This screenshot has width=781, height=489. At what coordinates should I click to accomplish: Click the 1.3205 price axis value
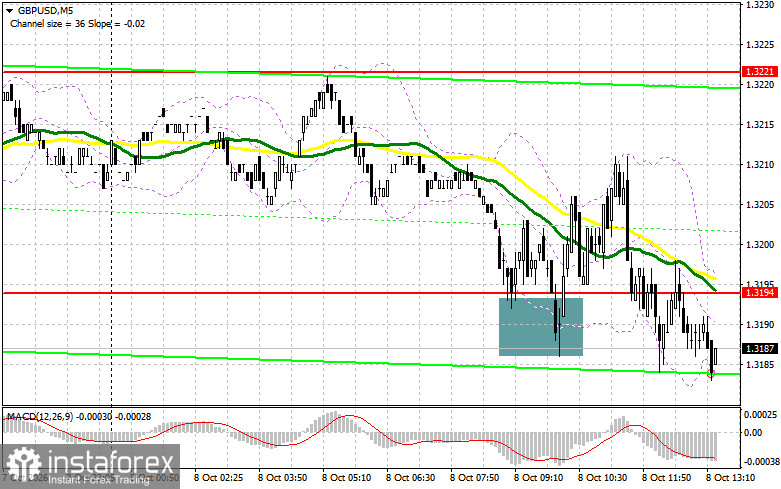[760, 204]
